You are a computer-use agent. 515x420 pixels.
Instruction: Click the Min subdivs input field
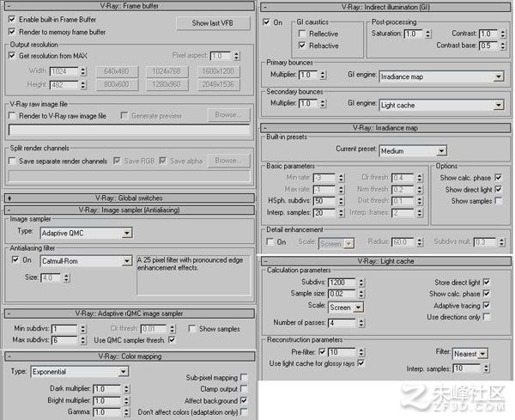[x=64, y=329]
